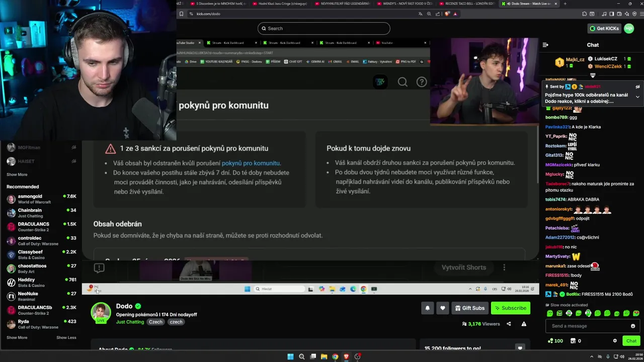
Task: Open controldec's recommended channel
Action: (x=41, y=241)
